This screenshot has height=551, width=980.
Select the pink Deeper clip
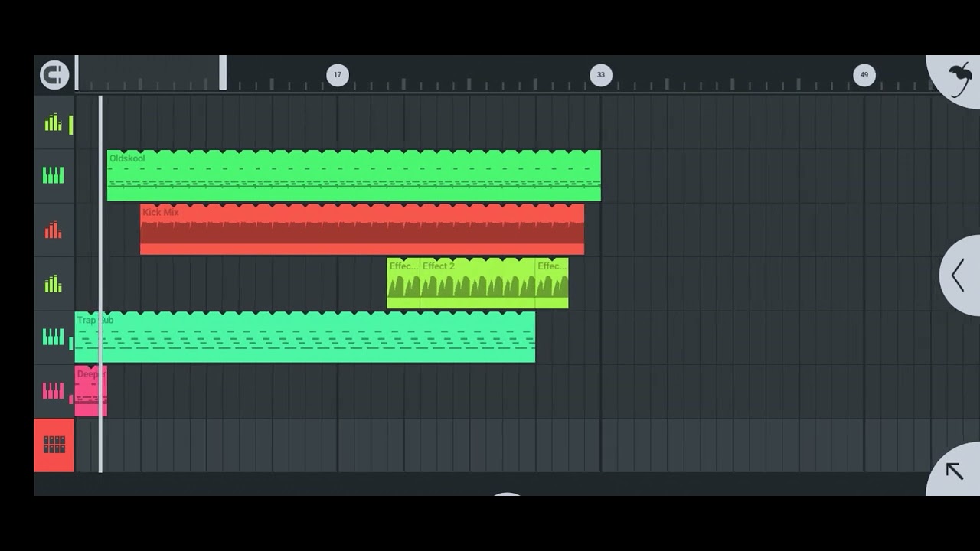91,391
